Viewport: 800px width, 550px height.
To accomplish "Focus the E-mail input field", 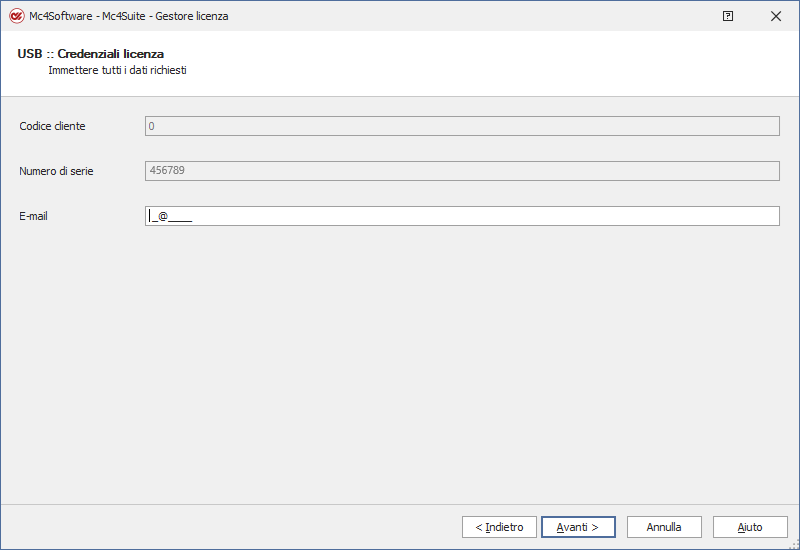I will point(462,216).
